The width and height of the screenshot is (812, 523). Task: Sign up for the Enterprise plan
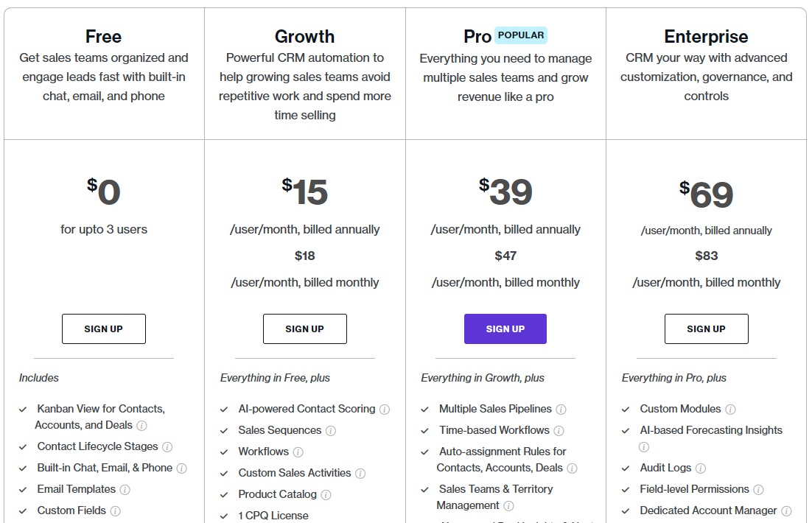tap(707, 329)
